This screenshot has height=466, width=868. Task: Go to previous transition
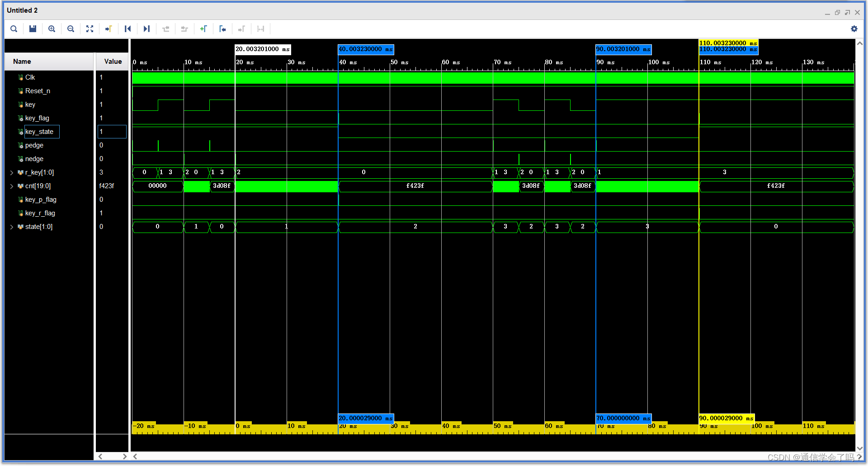coord(166,29)
